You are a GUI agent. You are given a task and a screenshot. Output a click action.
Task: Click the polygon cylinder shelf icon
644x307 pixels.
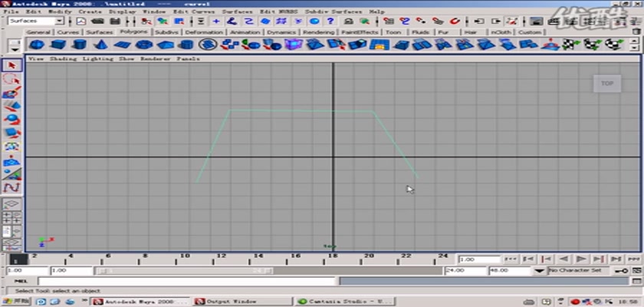(78, 45)
